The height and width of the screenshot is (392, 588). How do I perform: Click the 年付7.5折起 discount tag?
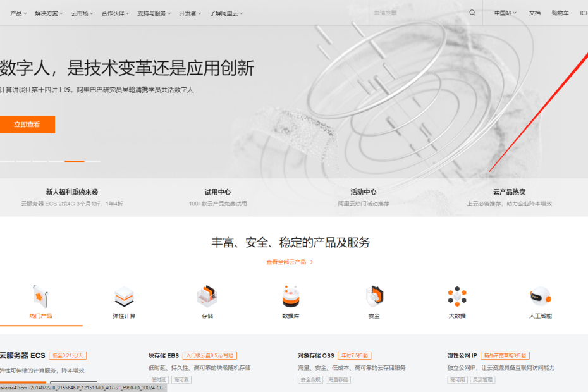click(x=354, y=355)
